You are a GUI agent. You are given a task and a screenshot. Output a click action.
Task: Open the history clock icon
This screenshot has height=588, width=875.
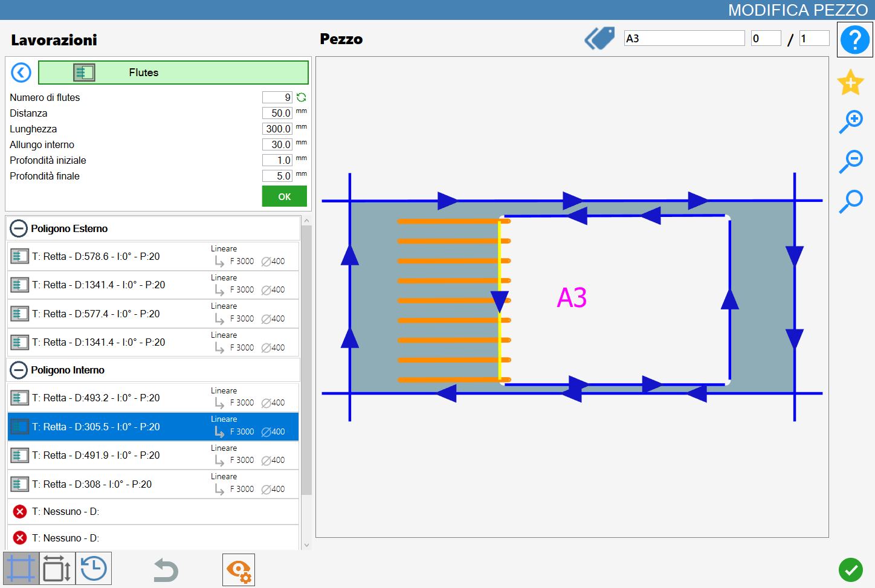point(94,569)
